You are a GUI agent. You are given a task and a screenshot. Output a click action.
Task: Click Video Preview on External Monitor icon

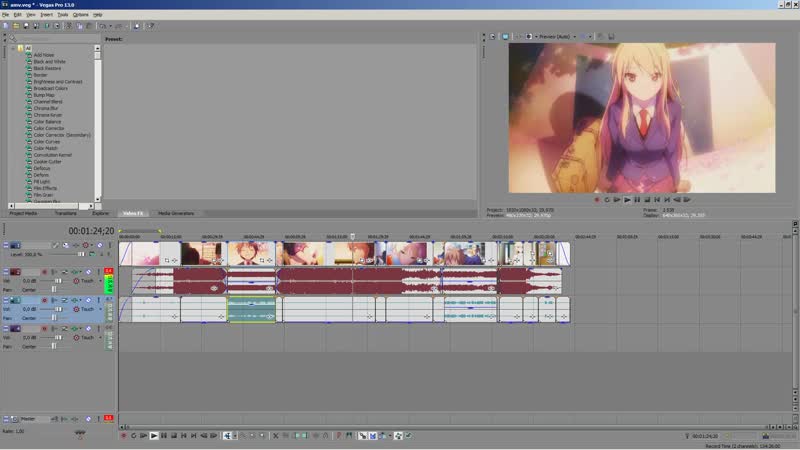(x=505, y=37)
